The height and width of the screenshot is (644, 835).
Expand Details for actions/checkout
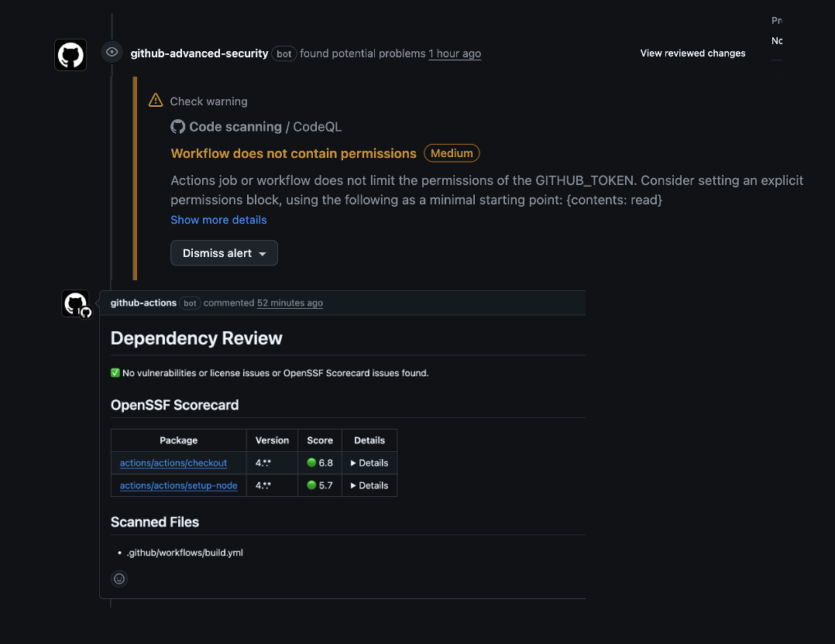tap(369, 463)
